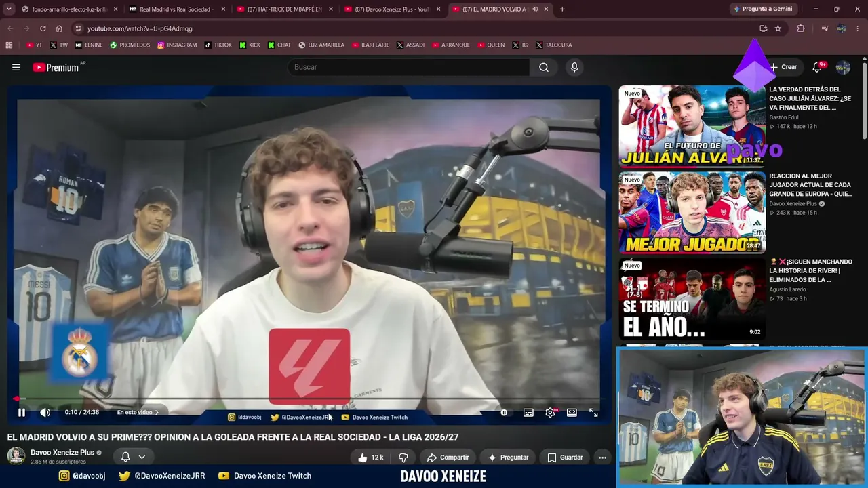Open the Davoo Xeneize Plus channel name
The image size is (868, 488).
coord(62,452)
